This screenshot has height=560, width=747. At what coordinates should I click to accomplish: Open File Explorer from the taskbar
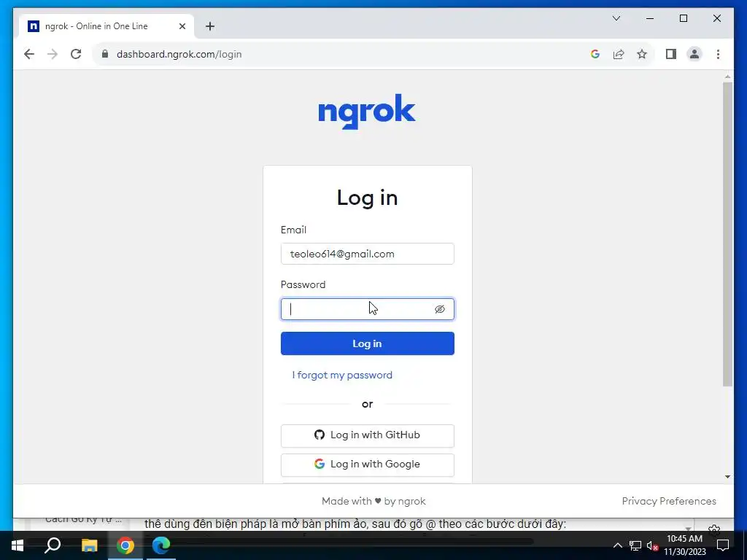[89, 545]
